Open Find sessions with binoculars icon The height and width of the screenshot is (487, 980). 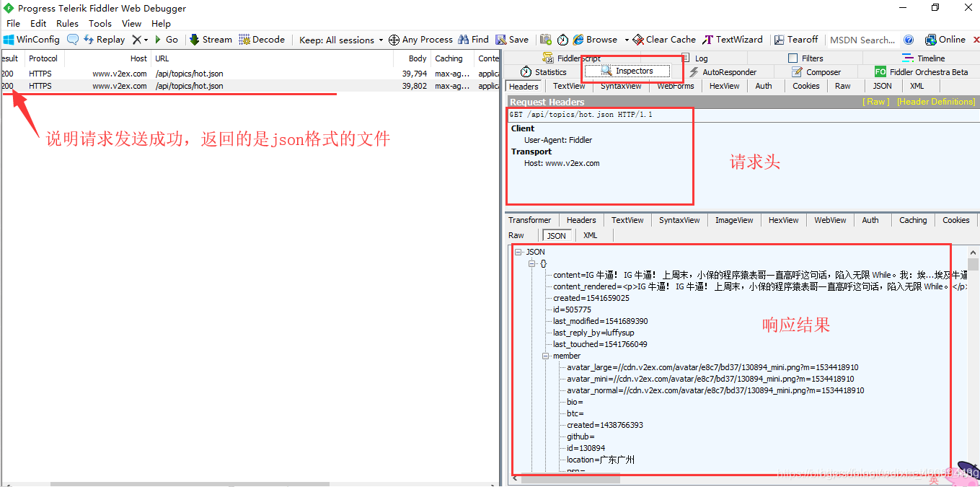[x=473, y=40]
